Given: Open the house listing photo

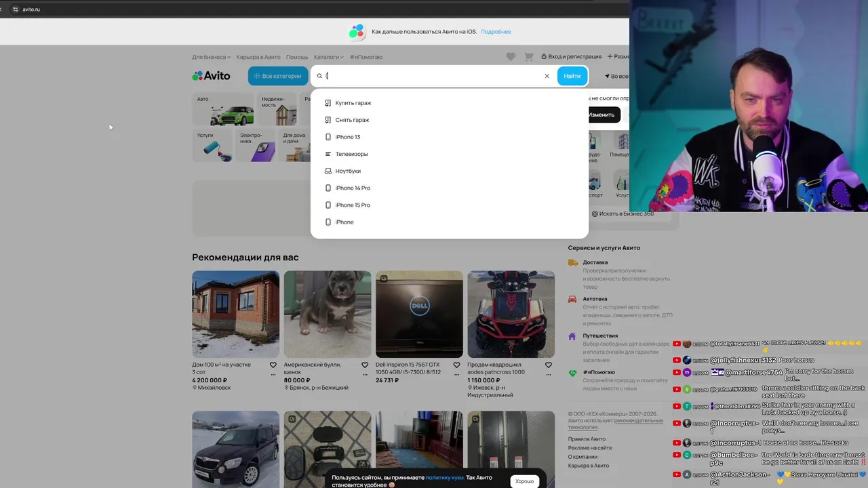Looking at the screenshot, I should (235, 314).
